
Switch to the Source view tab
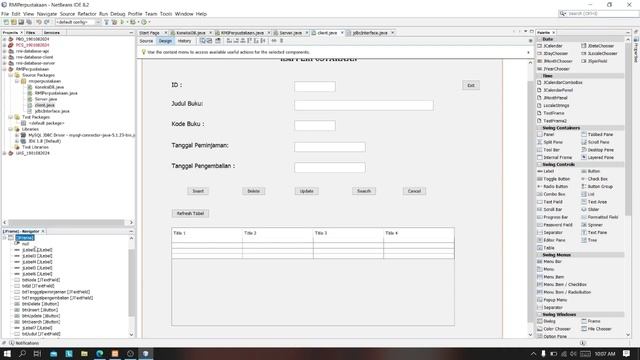tap(146, 41)
